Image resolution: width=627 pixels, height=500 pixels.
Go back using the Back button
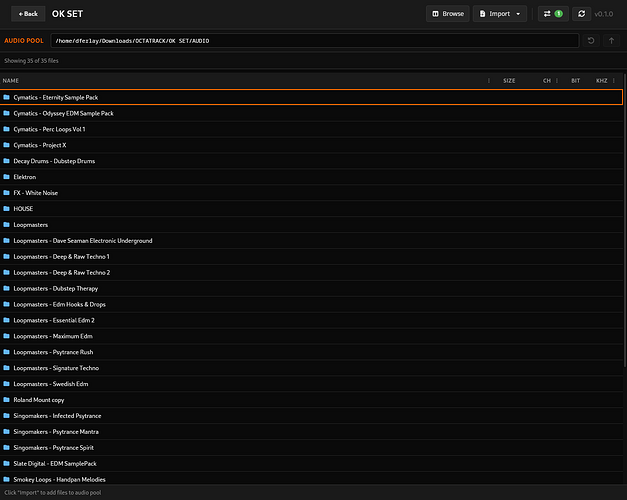(28, 14)
